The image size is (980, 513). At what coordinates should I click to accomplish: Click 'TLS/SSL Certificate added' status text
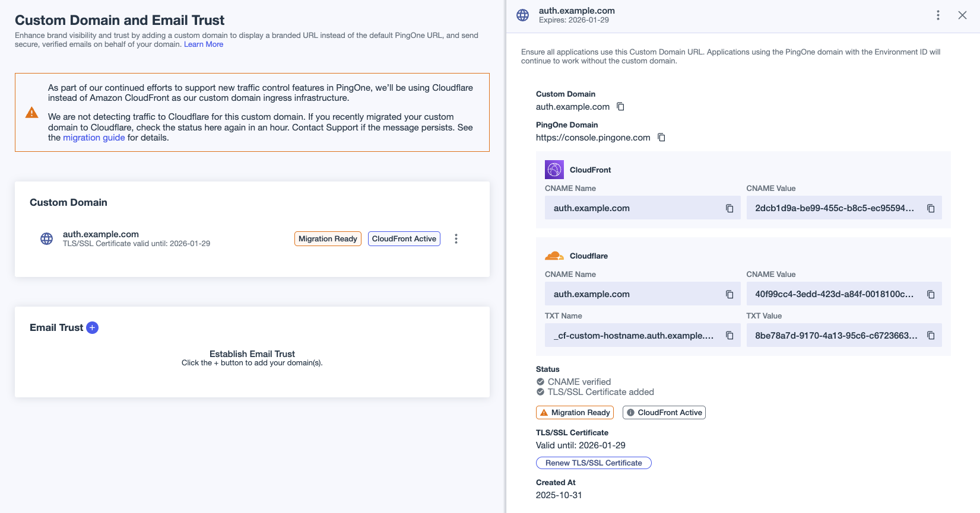pos(601,392)
